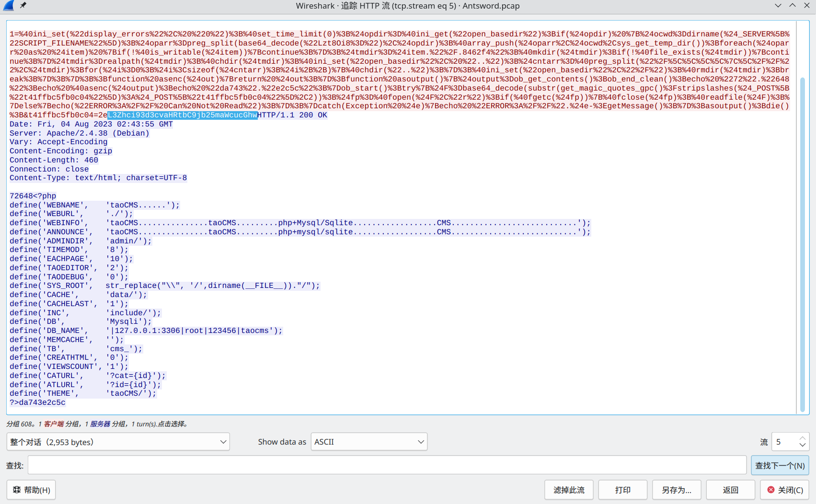Click the define('SYS_ROOT' line
The width and height of the screenshot is (816, 504).
[165, 286]
